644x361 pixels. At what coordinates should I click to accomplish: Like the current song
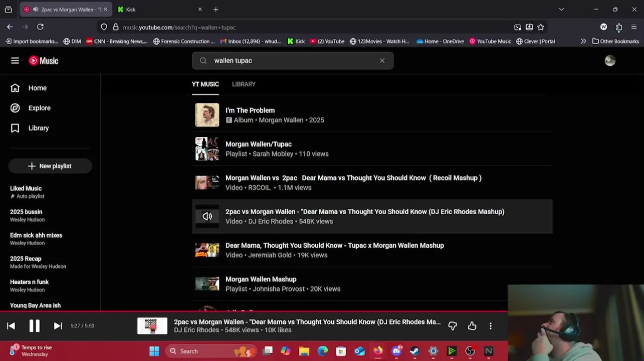(x=472, y=326)
